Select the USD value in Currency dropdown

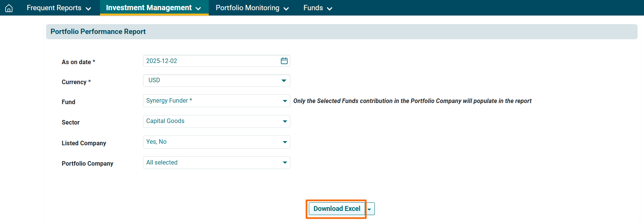click(154, 80)
